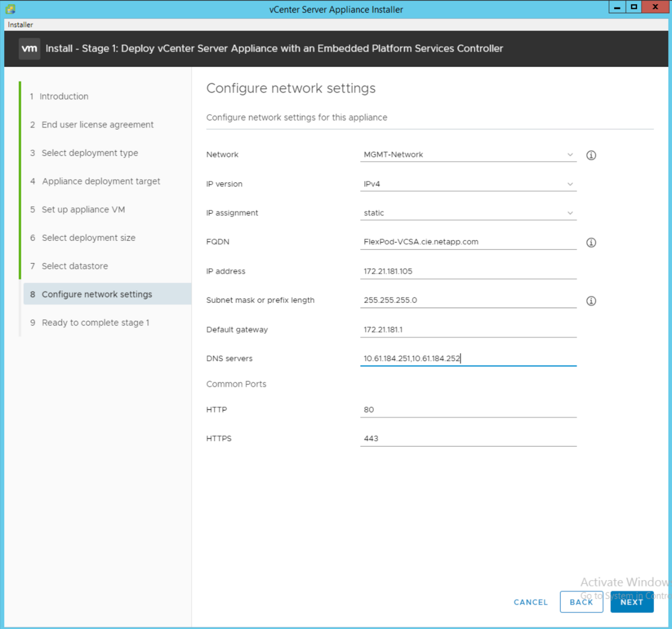Open the Installer menu

coord(21,25)
